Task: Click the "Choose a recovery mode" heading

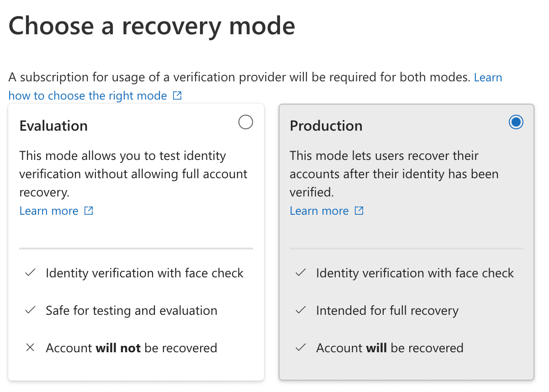Action: pyautogui.click(x=151, y=26)
